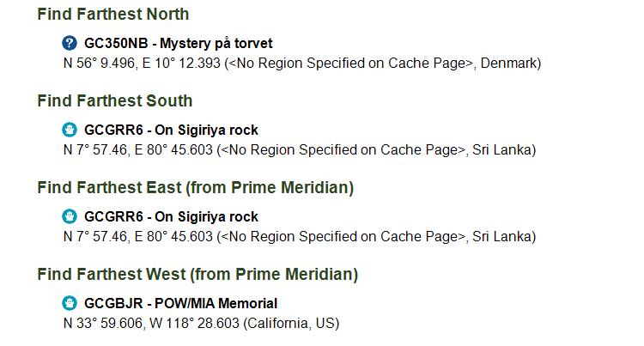Click the (California, US) region text
The image size is (644, 346).
click(291, 323)
